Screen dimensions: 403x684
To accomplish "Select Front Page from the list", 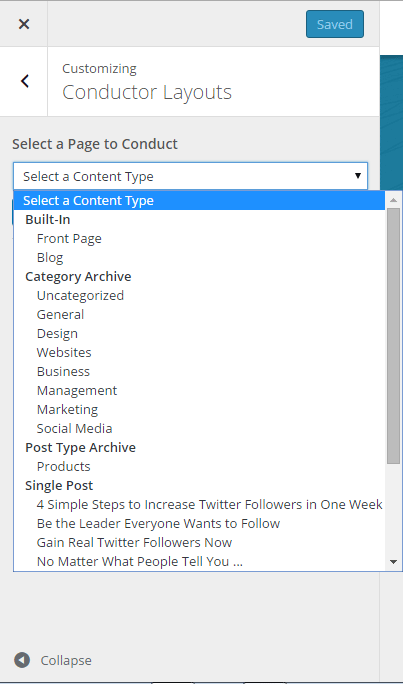I will coord(69,239).
